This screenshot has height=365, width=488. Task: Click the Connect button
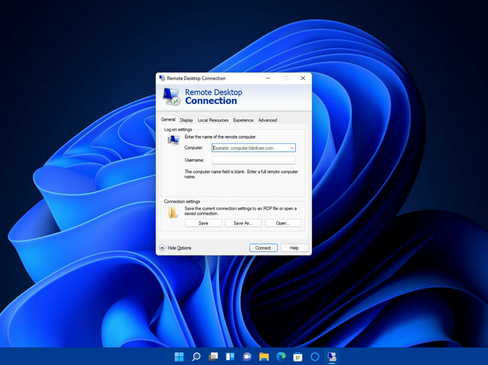click(263, 248)
